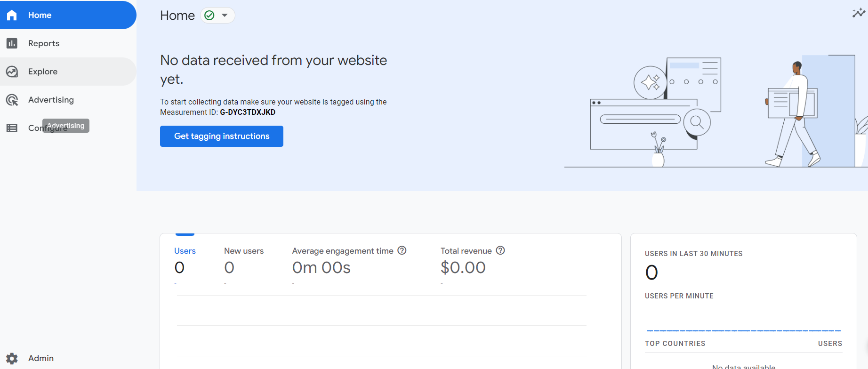Click the Advertising tooltip label
This screenshot has width=868, height=369.
(x=66, y=126)
